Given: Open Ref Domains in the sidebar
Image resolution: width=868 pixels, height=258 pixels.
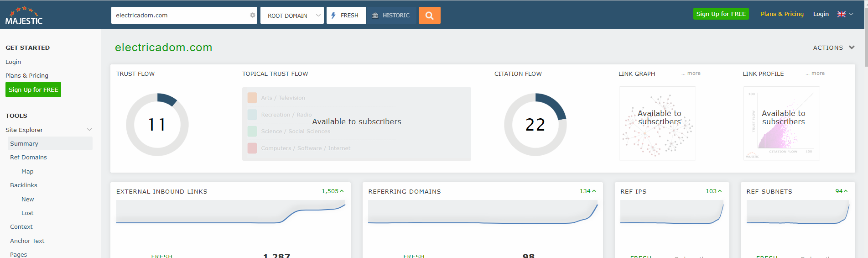Looking at the screenshot, I should pos(28,157).
